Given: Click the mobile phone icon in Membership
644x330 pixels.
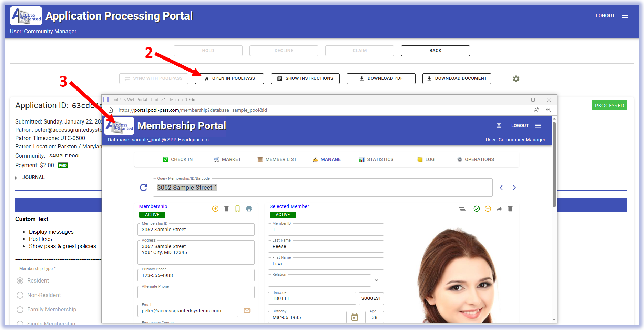Looking at the screenshot, I should [x=237, y=209].
